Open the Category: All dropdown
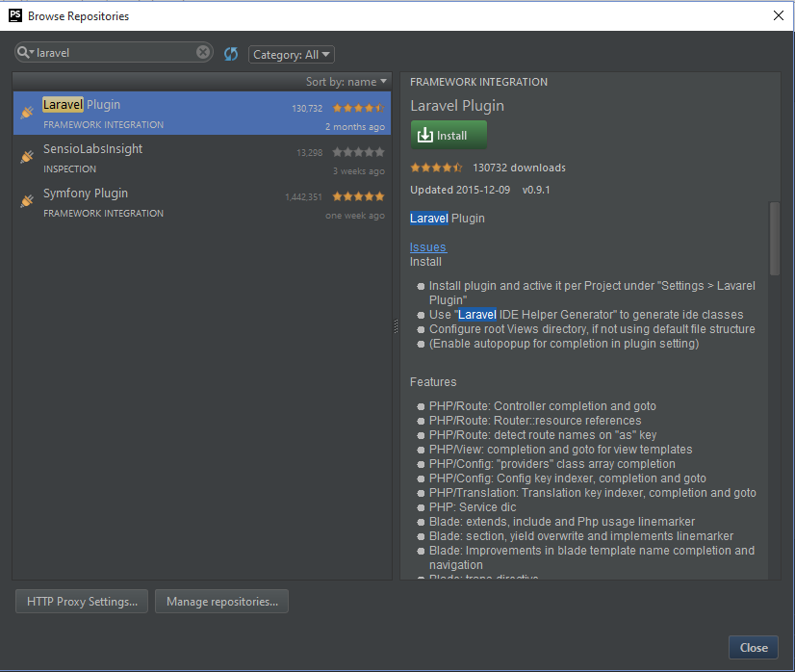This screenshot has height=672, width=795. pos(291,54)
